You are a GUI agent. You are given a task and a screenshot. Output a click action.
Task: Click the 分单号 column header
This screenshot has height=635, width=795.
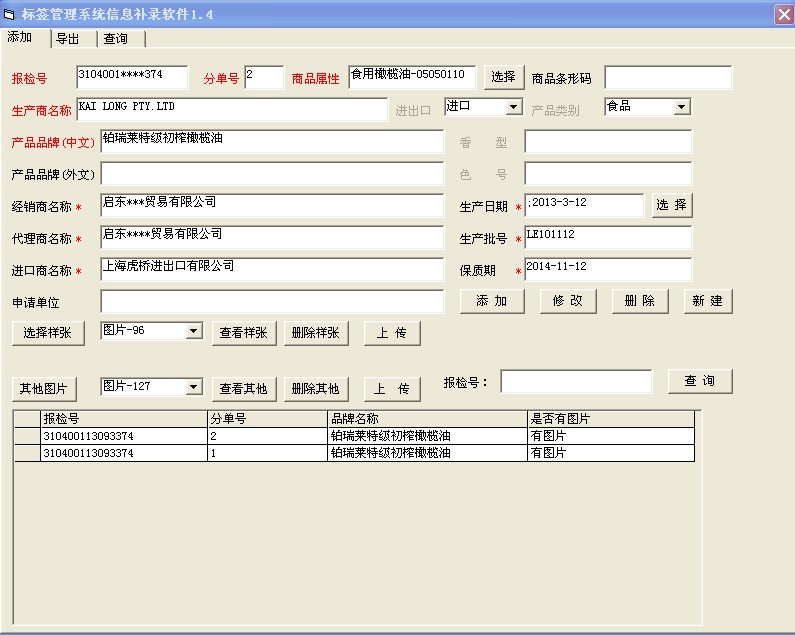pyautogui.click(x=267, y=419)
